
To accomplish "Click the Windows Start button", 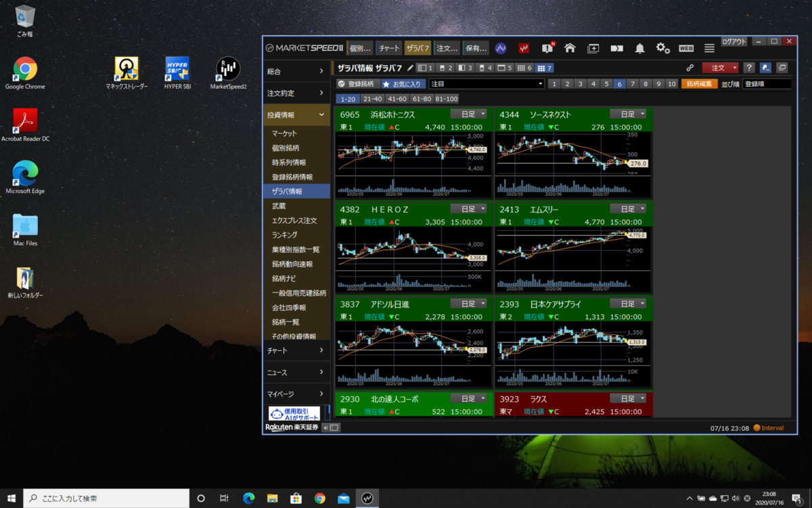I will pyautogui.click(x=12, y=499).
